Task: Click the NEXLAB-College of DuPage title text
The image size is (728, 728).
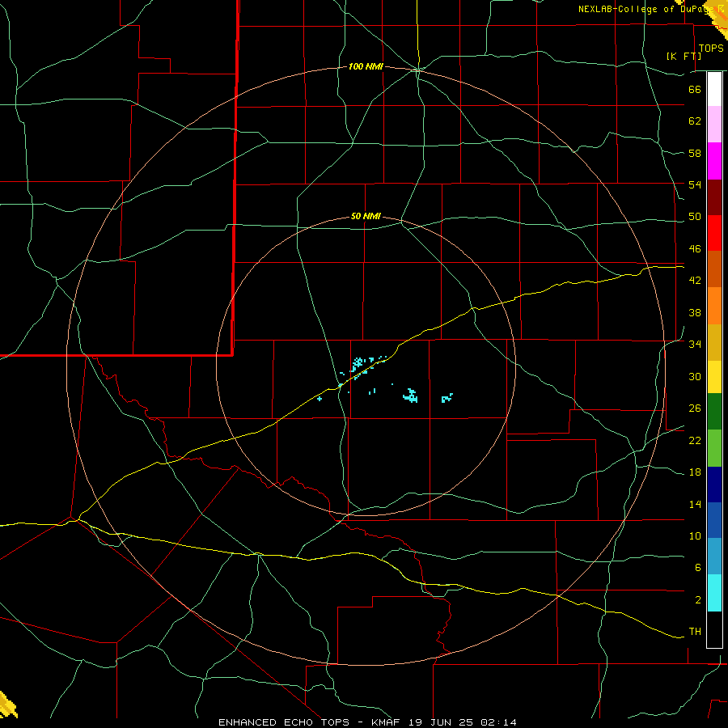Action: [x=644, y=9]
